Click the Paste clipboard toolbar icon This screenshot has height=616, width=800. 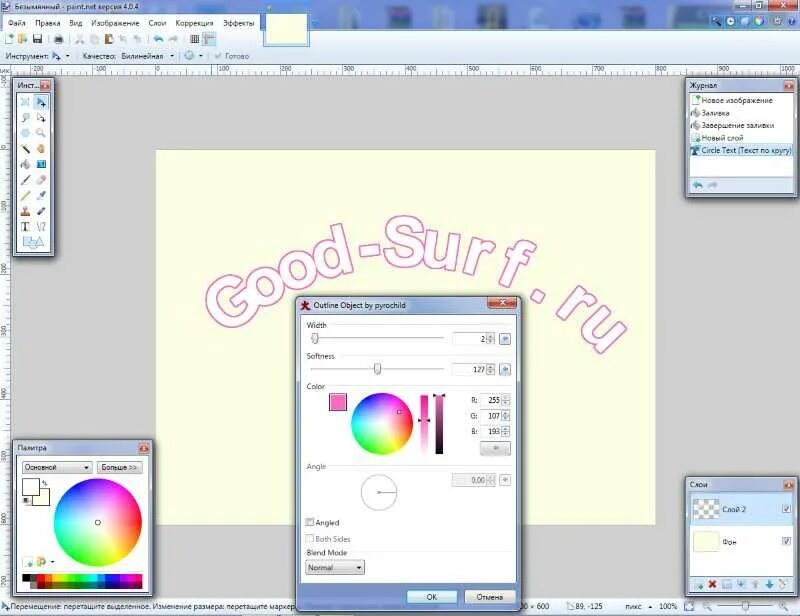109,39
